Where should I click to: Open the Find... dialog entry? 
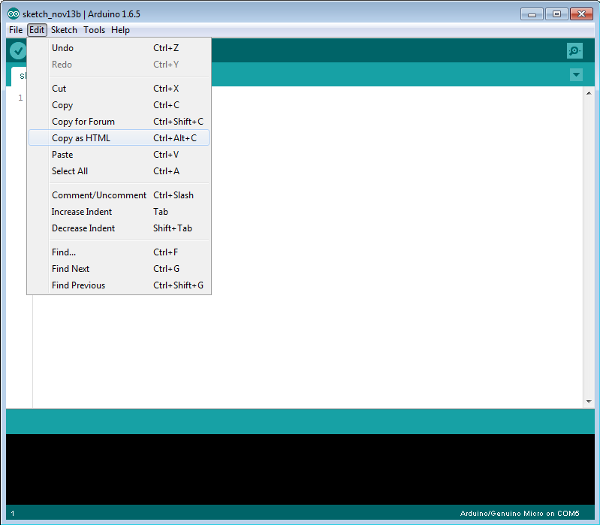[x=119, y=252]
